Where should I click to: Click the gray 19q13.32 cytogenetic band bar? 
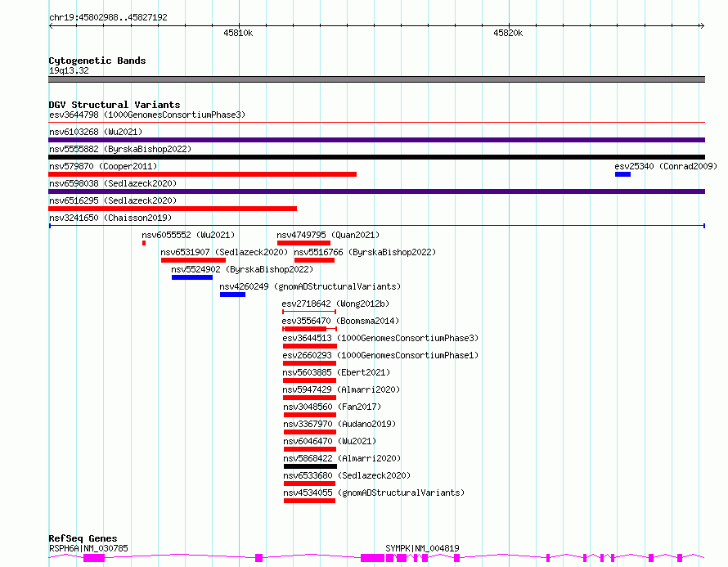pos(376,79)
